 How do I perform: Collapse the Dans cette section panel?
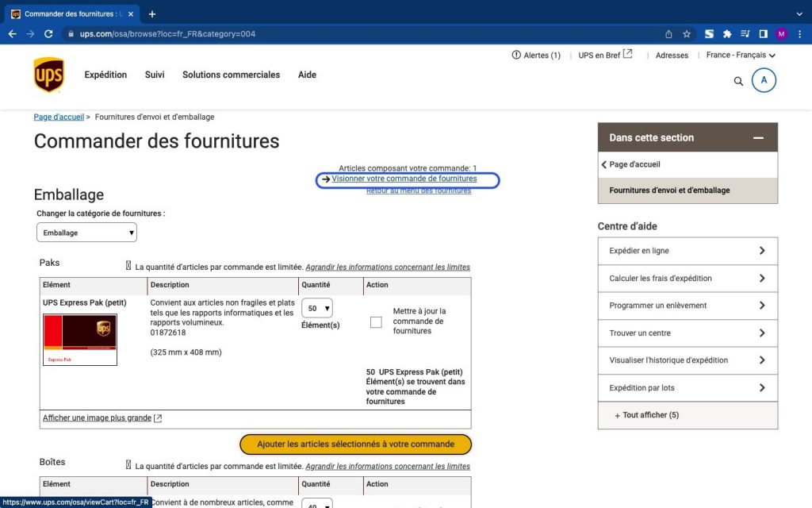click(x=758, y=138)
